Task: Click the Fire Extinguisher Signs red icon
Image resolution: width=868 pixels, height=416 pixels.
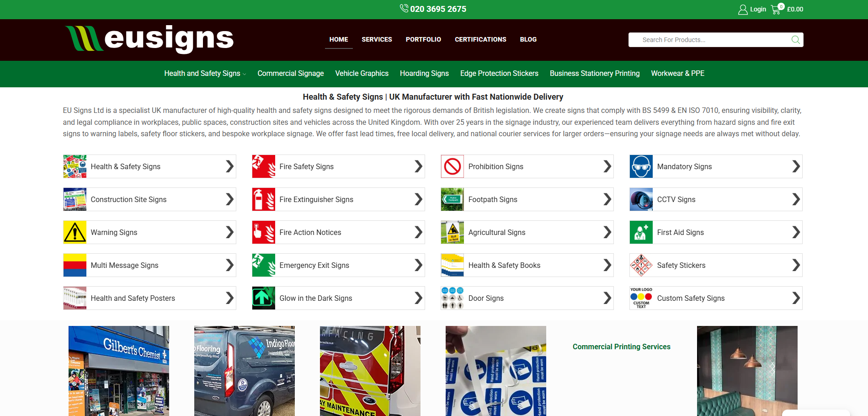Action: coord(264,199)
